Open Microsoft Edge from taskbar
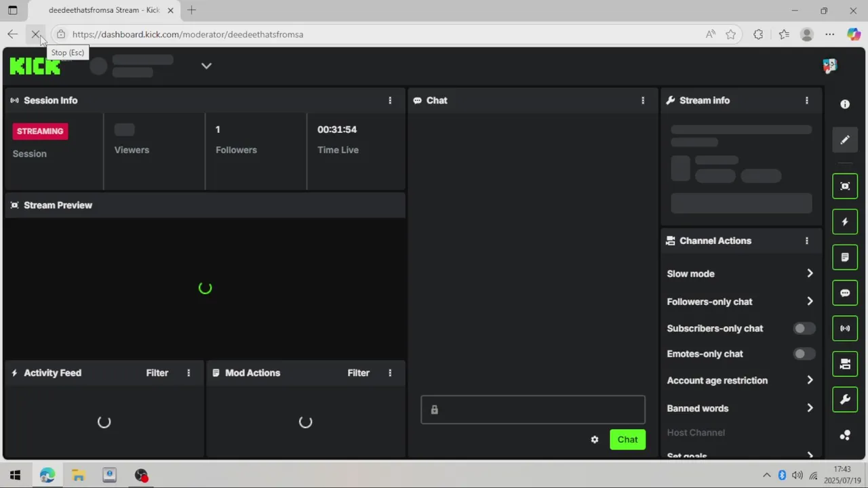 pyautogui.click(x=47, y=475)
